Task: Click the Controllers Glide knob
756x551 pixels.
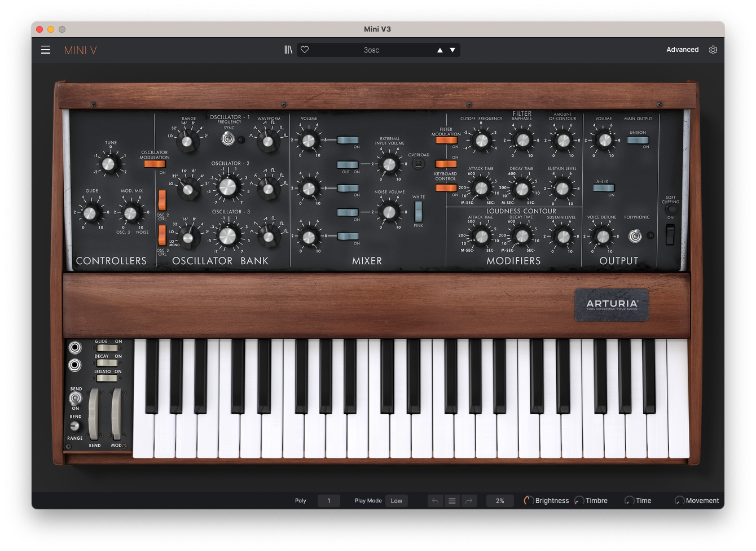Action: pos(90,213)
